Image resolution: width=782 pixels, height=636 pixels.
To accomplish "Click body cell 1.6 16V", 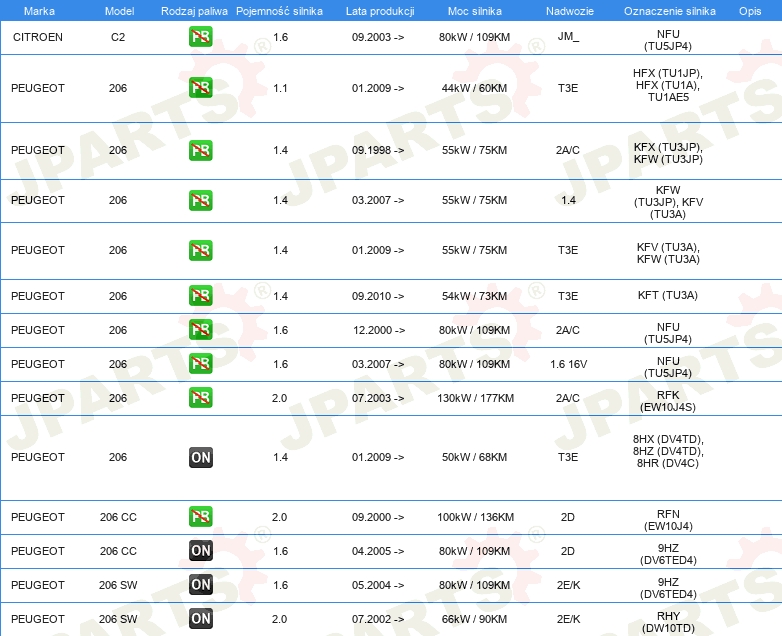I will tap(568, 364).
